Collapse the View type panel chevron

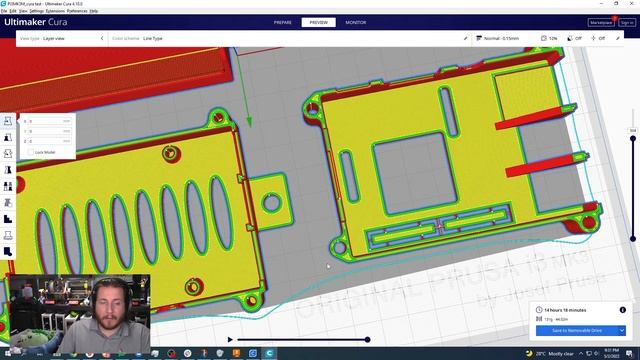[102, 38]
